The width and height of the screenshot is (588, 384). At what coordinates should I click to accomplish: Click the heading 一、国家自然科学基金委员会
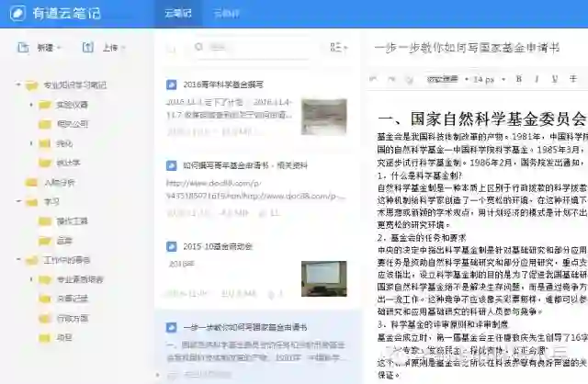481,119
